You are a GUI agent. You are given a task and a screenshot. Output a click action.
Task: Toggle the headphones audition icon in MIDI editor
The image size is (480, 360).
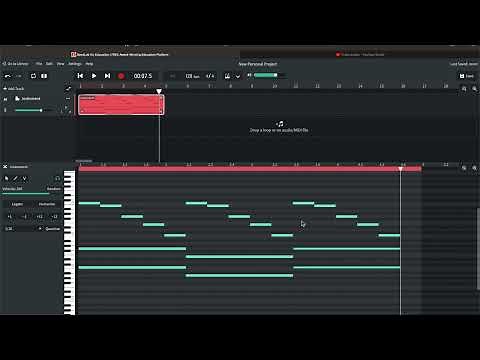pos(57,179)
